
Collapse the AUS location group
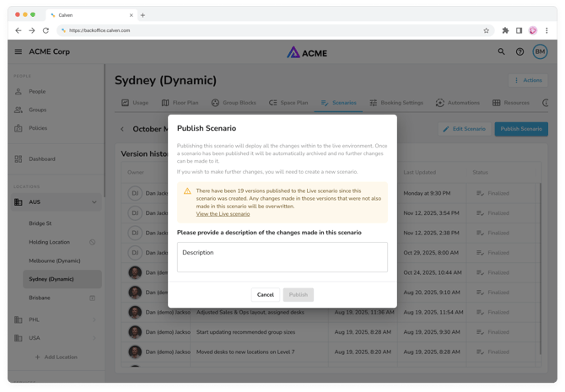tap(94, 202)
